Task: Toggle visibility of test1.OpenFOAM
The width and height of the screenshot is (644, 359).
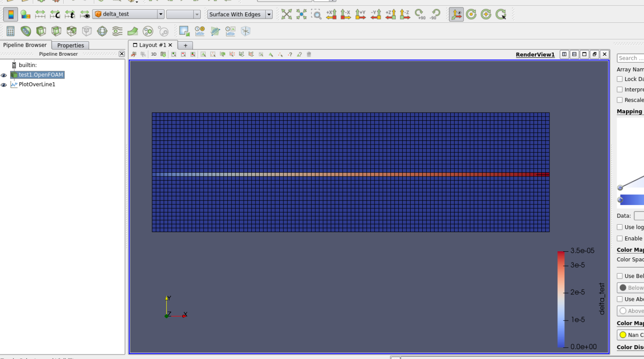Action: tap(4, 75)
